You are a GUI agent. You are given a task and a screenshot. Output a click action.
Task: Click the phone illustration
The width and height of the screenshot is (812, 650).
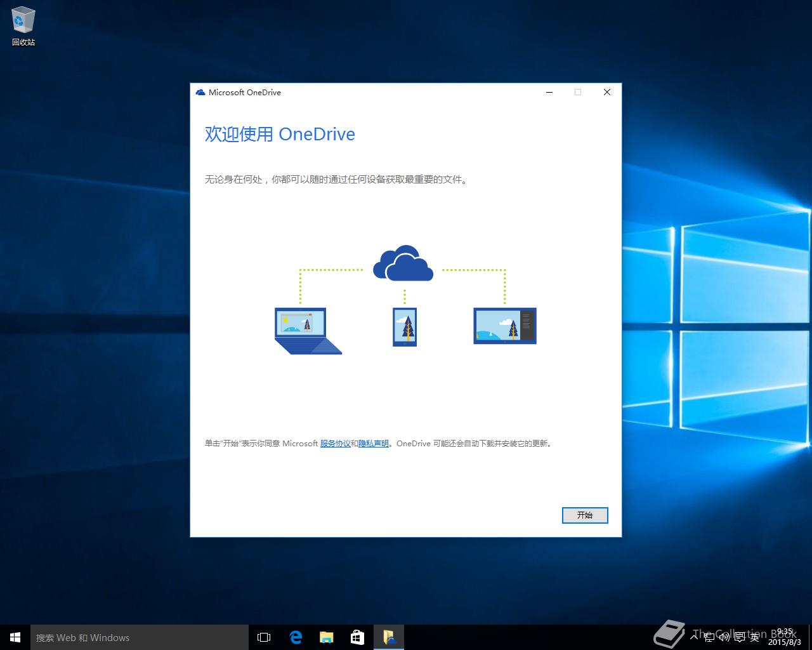405,327
